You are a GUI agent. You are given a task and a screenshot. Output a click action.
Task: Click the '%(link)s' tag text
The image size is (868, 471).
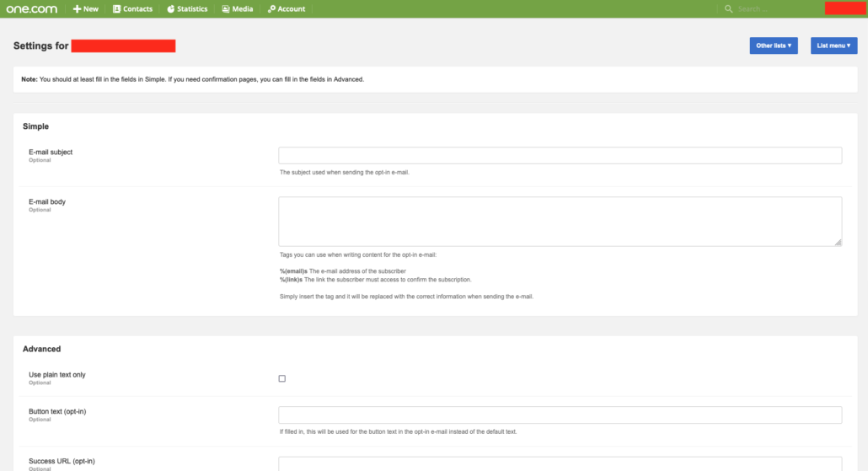point(292,280)
